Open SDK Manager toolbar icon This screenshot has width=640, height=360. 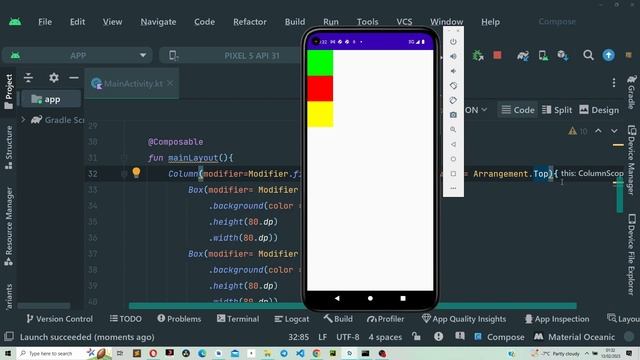pyautogui.click(x=563, y=55)
